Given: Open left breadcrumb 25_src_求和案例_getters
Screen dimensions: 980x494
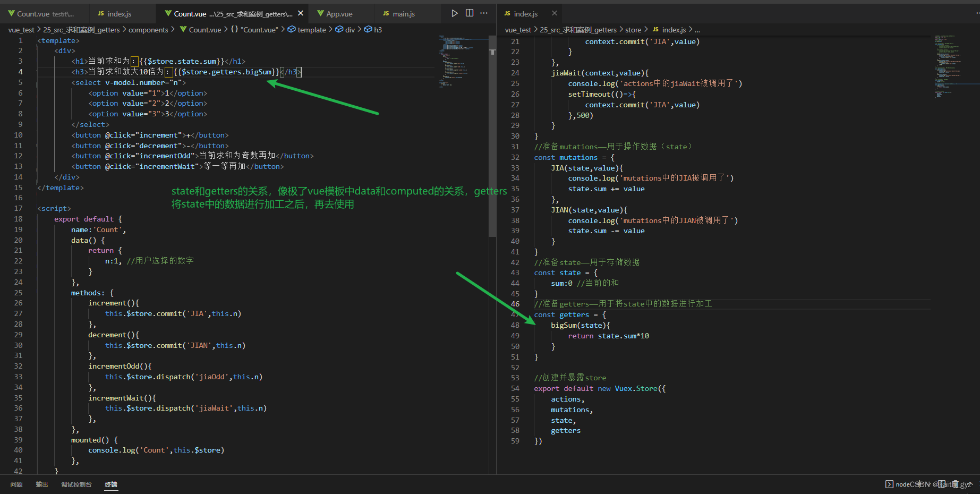Looking at the screenshot, I should click(81, 30).
